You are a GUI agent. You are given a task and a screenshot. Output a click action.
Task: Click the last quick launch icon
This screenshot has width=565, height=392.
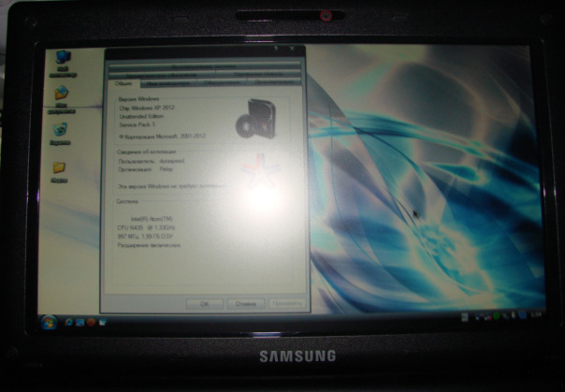tap(102, 322)
